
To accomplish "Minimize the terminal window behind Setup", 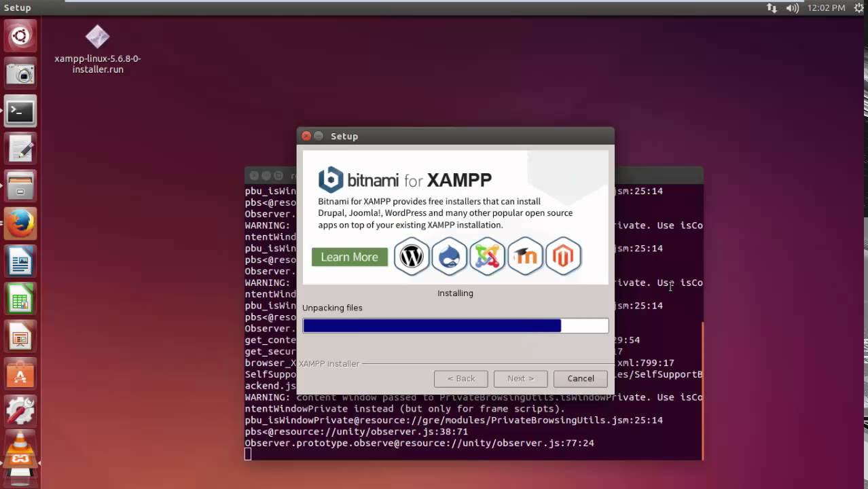I will pyautogui.click(x=266, y=175).
